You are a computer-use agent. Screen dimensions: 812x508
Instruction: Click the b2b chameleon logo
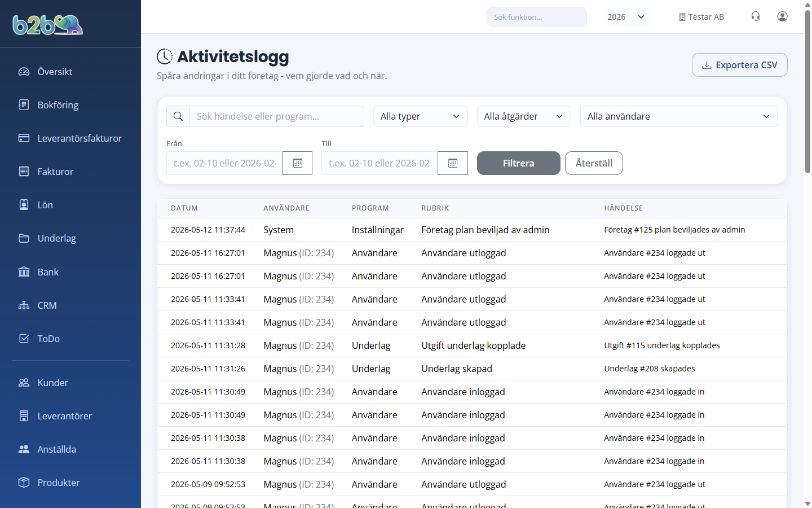pyautogui.click(x=48, y=25)
